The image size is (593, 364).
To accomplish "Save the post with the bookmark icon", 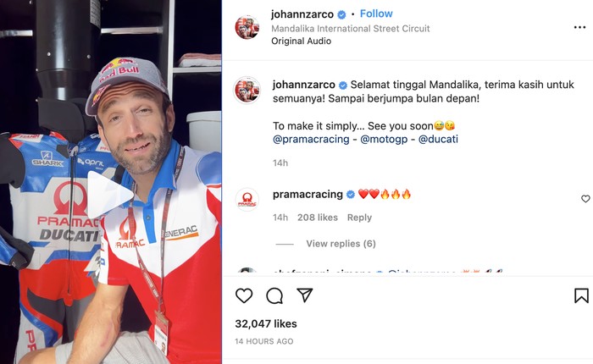I will click(x=581, y=295).
